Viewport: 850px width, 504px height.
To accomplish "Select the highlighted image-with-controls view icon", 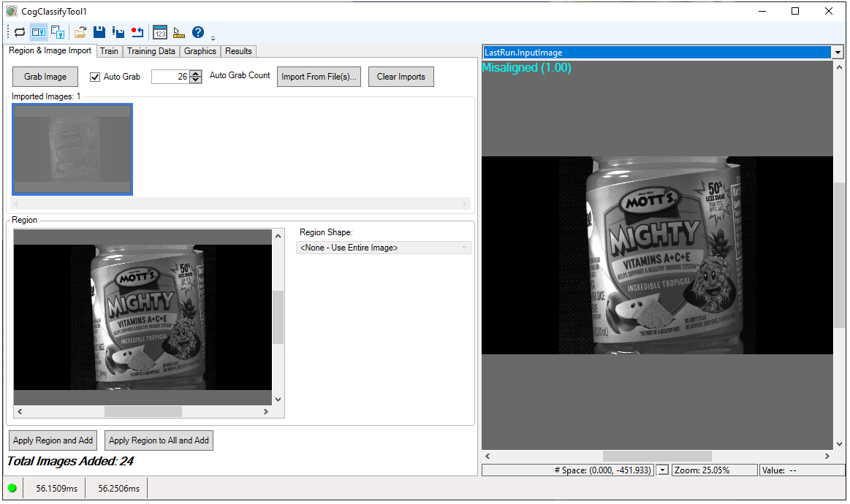I will (x=38, y=32).
